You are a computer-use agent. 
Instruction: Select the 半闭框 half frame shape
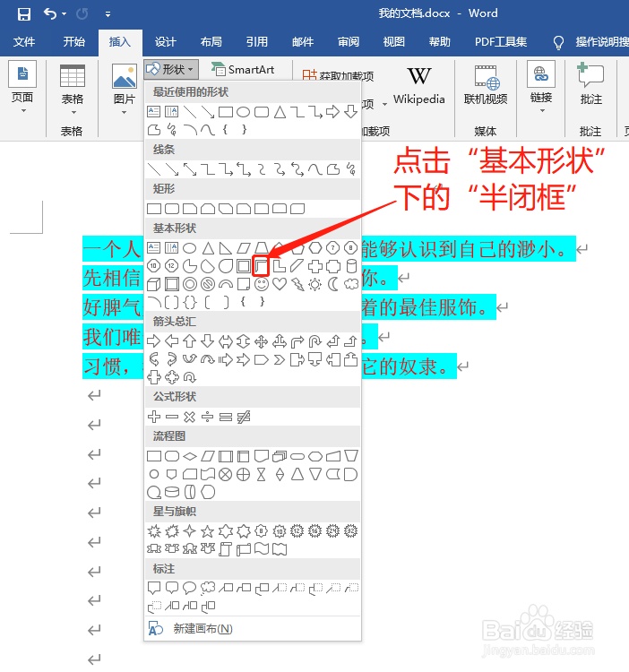(261, 266)
